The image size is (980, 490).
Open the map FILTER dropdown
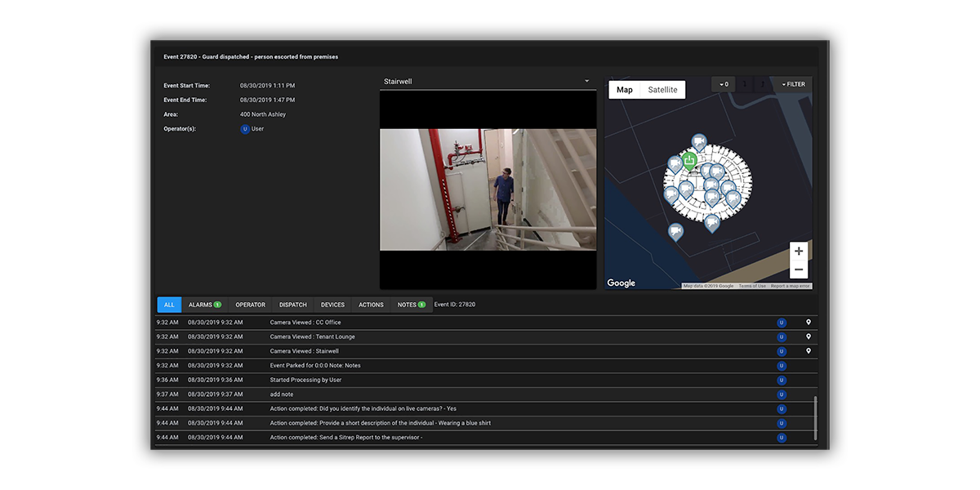(x=793, y=84)
